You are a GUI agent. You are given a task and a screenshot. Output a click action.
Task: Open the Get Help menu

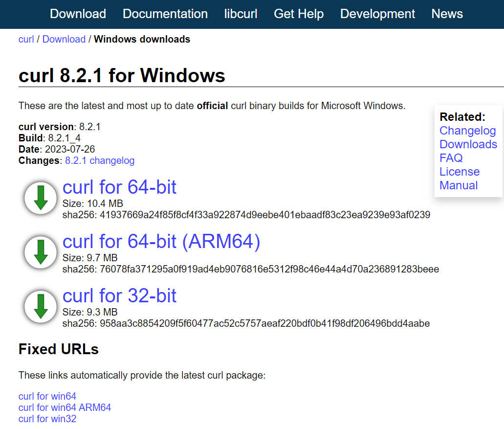[299, 14]
